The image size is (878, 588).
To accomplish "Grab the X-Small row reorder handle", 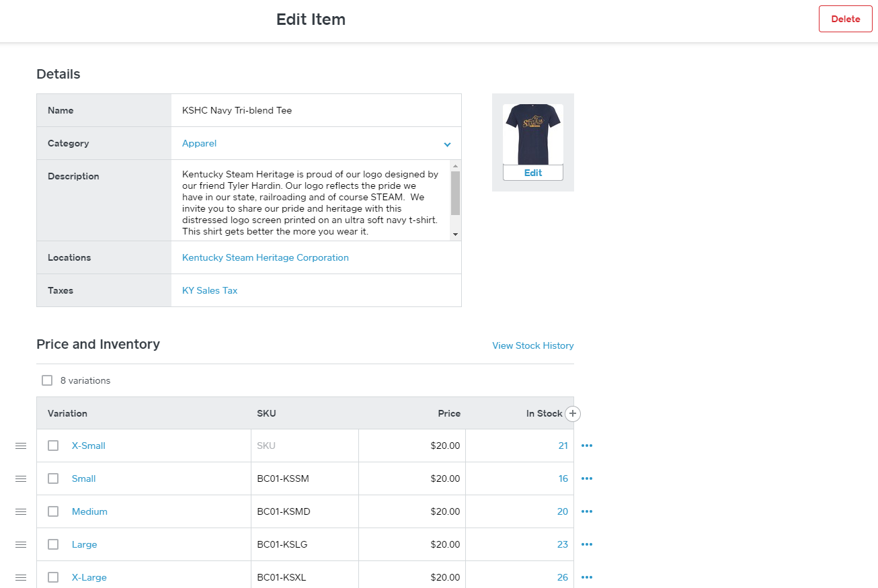I will pos(21,446).
